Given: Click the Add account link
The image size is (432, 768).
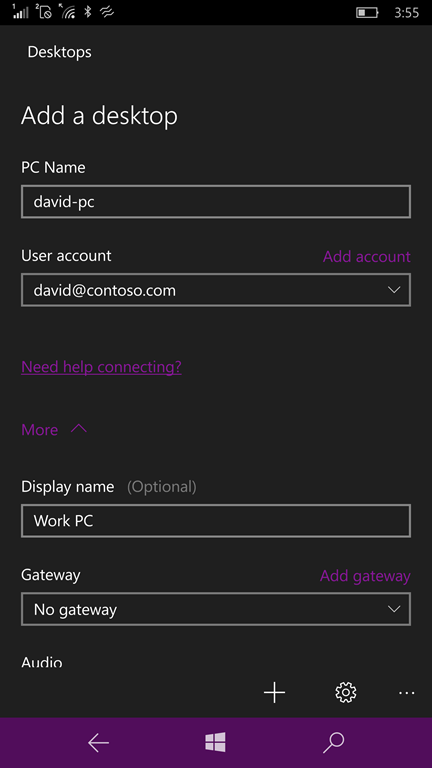Looking at the screenshot, I should 366,256.
